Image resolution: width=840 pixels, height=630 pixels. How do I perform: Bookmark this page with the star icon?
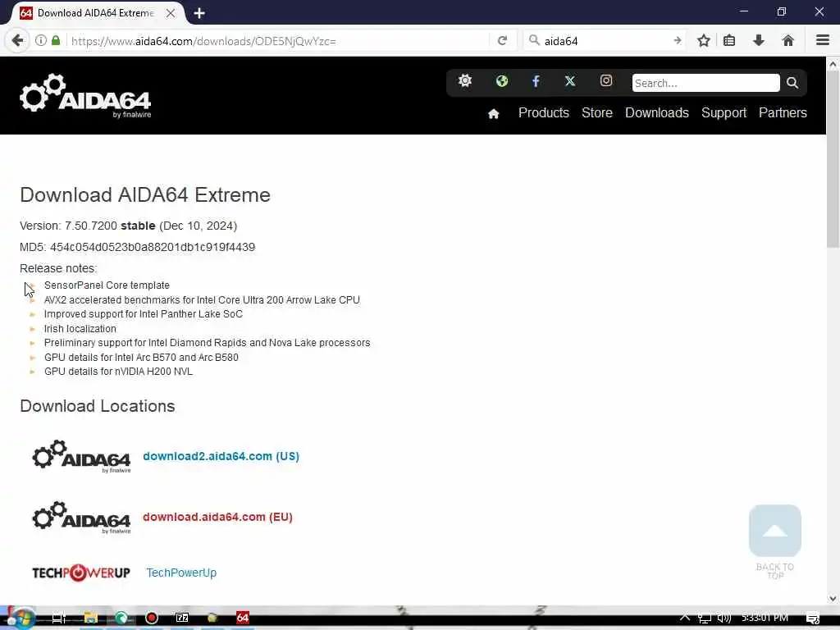(x=703, y=41)
